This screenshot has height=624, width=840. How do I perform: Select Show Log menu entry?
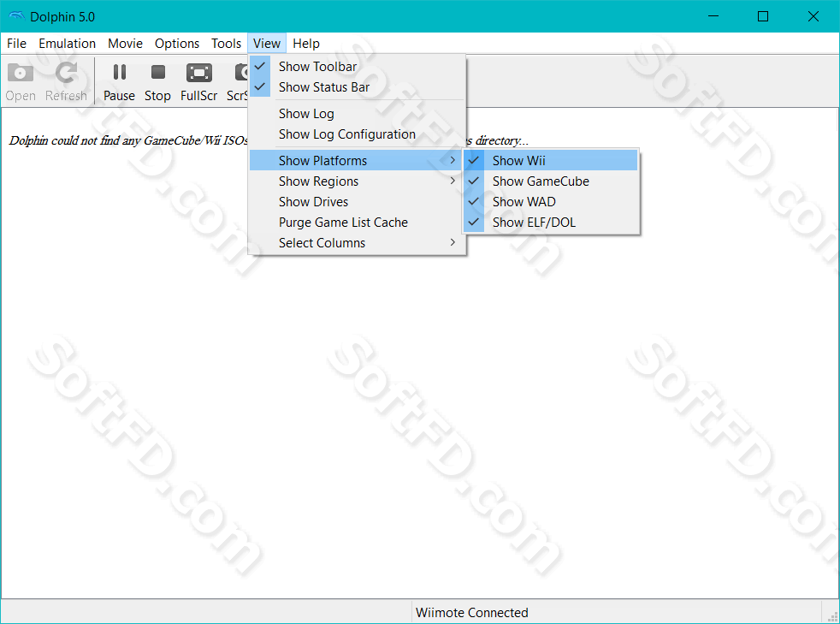[x=357, y=114]
